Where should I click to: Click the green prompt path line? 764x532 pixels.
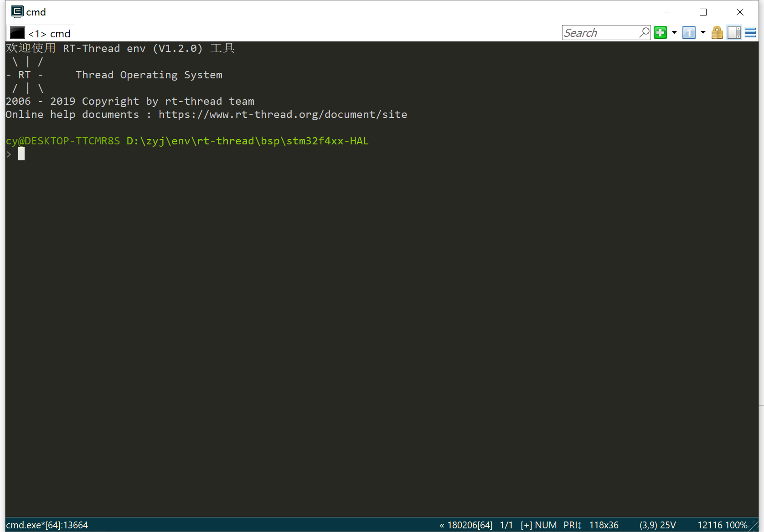point(187,141)
